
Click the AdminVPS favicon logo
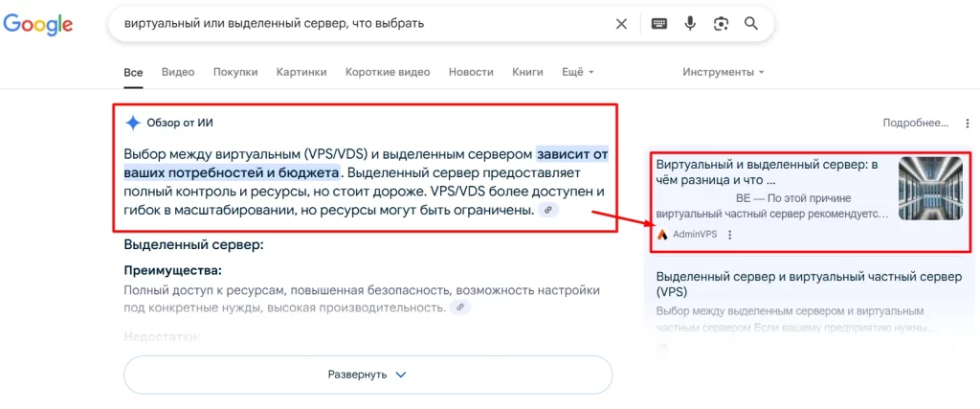coord(662,235)
